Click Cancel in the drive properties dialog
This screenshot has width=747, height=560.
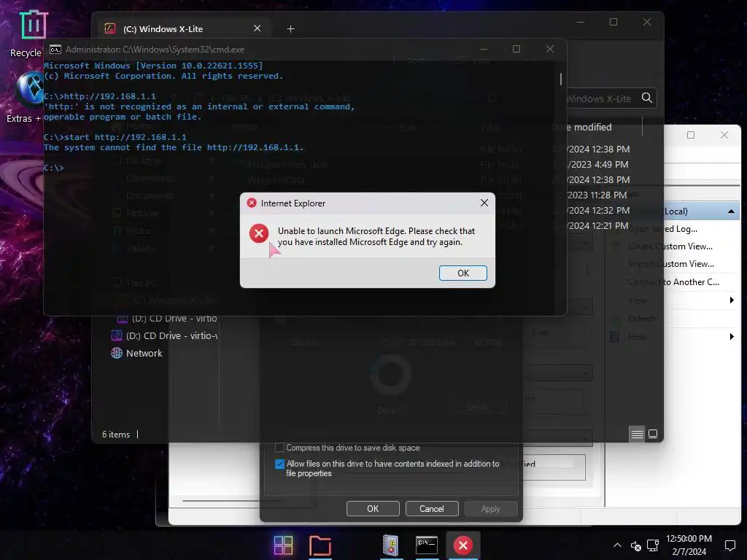(x=432, y=508)
